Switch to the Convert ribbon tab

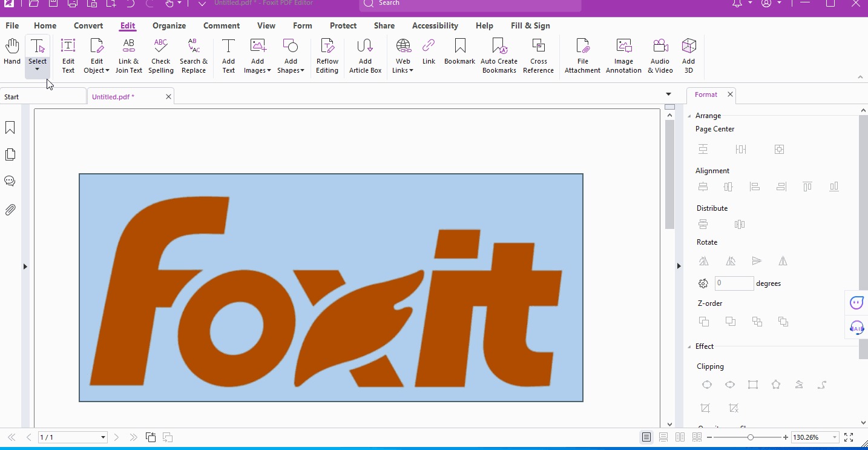[x=88, y=25]
